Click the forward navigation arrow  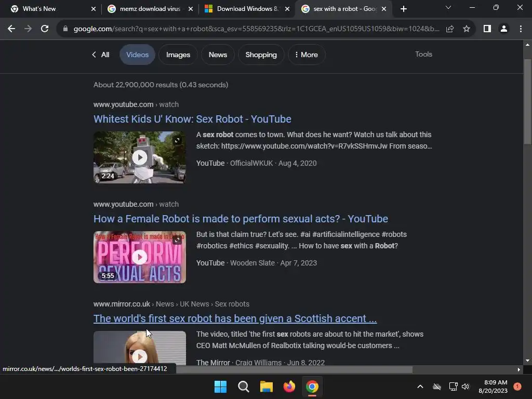28,29
